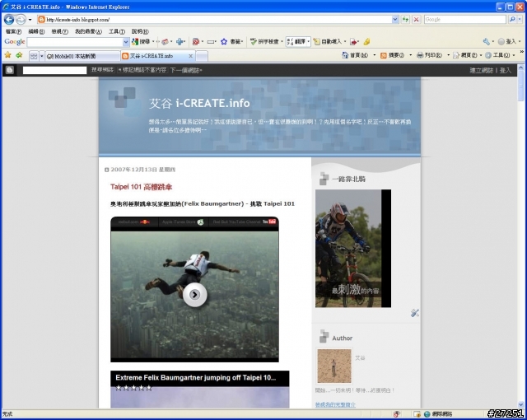Click the Blogger logo icon in navbar
The width and height of the screenshot is (527, 420).
pyautogui.click(x=9, y=70)
